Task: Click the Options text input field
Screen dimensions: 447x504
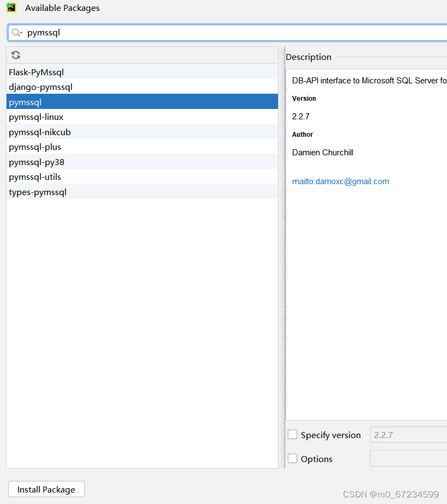Action: pos(408,458)
